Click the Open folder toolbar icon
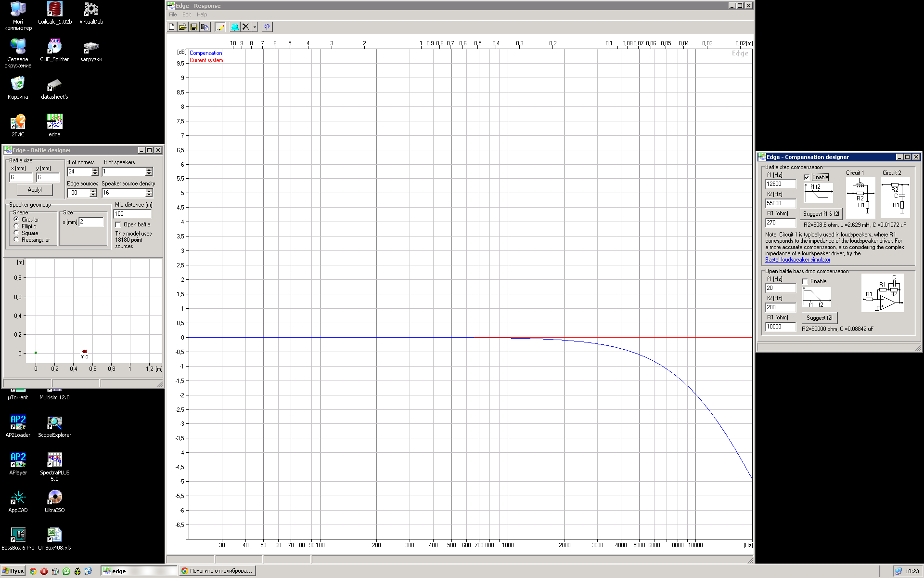This screenshot has height=578, width=924. (x=182, y=27)
